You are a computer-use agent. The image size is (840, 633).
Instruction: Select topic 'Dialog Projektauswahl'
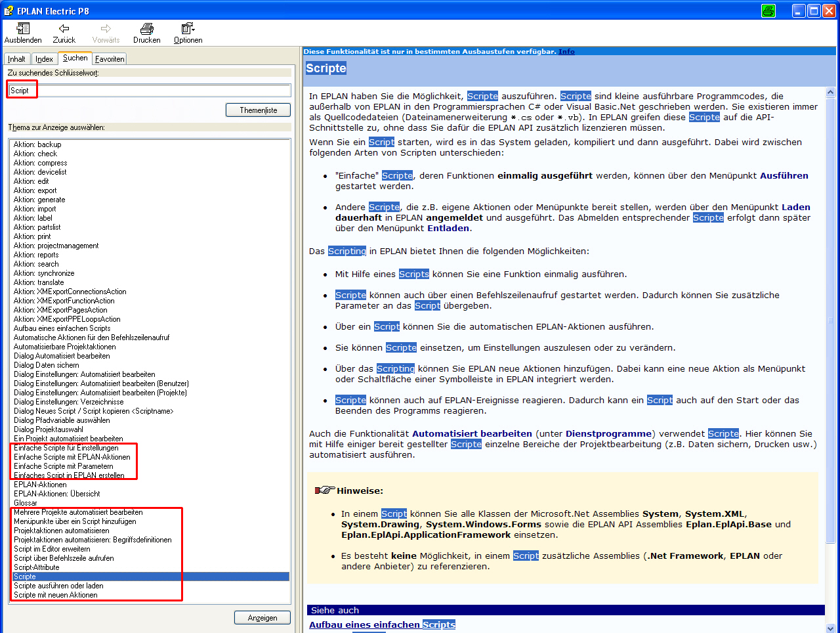pyautogui.click(x=49, y=429)
